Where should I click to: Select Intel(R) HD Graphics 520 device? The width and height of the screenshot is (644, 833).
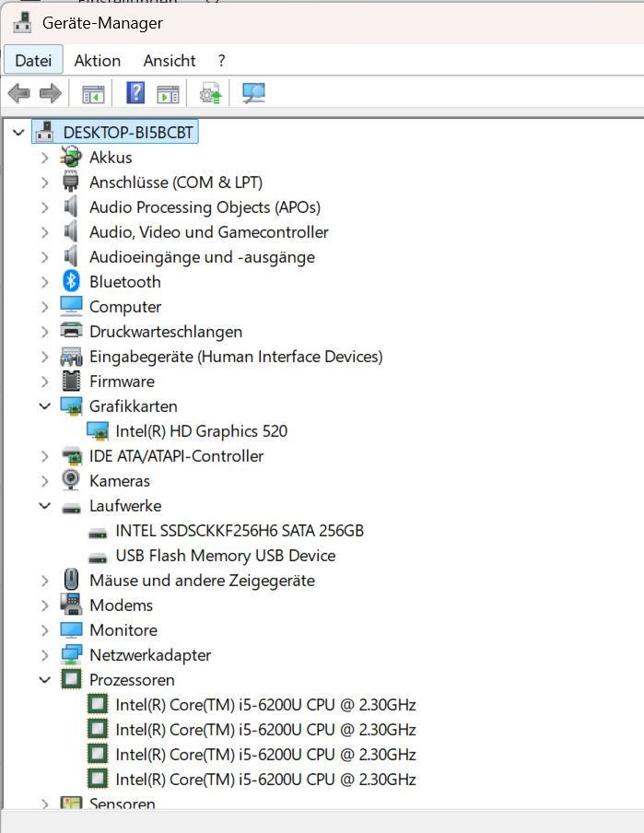pyautogui.click(x=201, y=431)
